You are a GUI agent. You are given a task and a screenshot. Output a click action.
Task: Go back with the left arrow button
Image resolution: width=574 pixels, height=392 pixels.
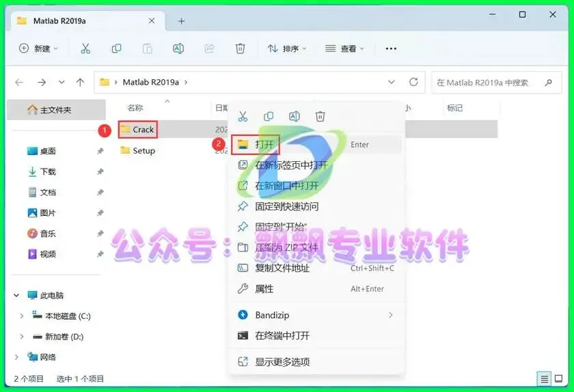19,83
